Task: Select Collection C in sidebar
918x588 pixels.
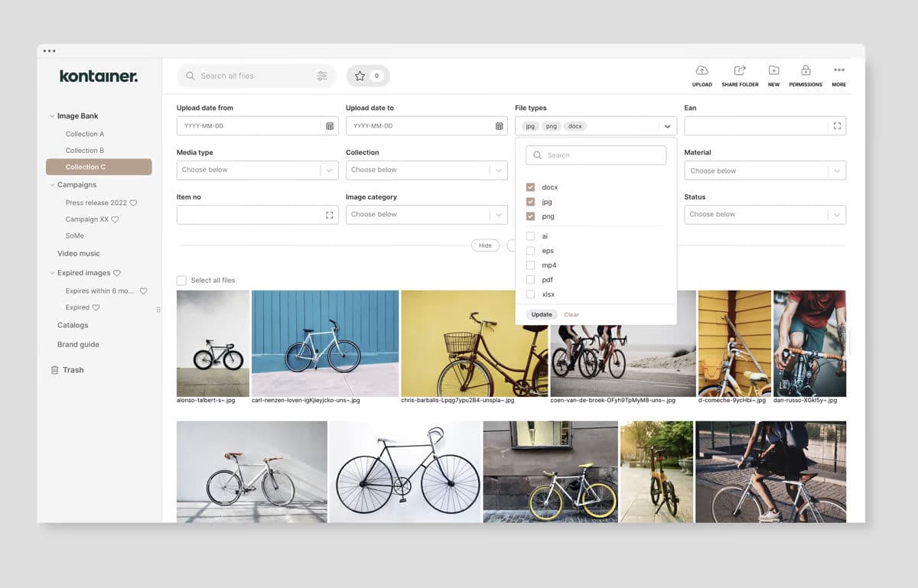Action: pos(99,167)
